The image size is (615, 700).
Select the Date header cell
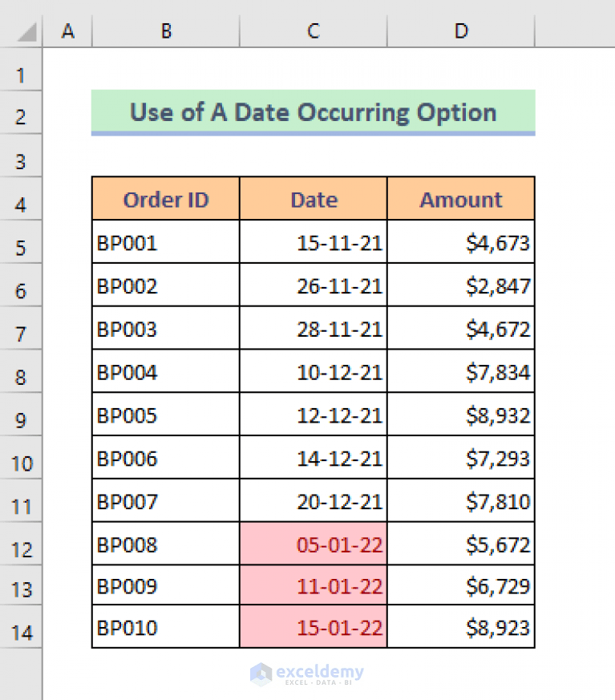pyautogui.click(x=313, y=198)
